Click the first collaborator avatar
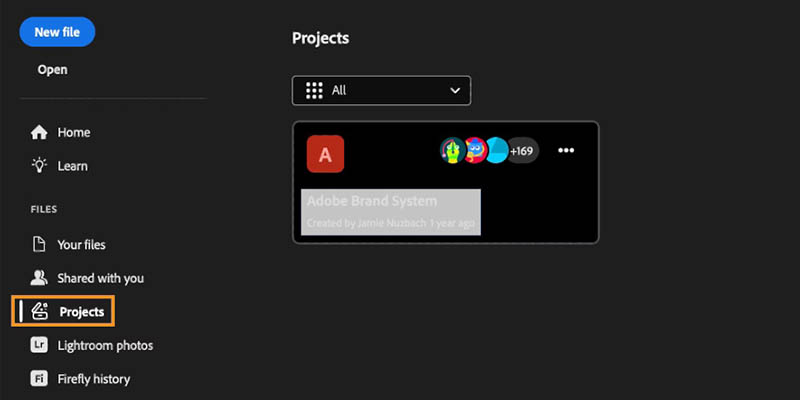This screenshot has width=800, height=400. click(452, 151)
